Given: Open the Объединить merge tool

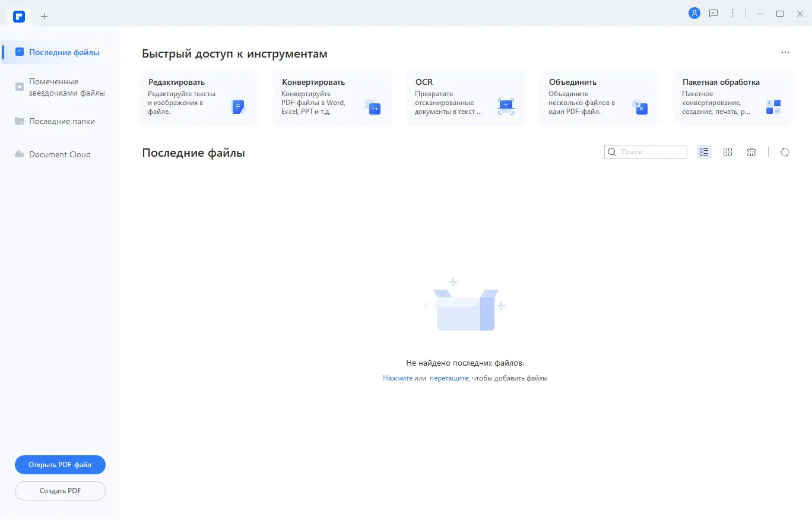Looking at the screenshot, I should [598, 98].
